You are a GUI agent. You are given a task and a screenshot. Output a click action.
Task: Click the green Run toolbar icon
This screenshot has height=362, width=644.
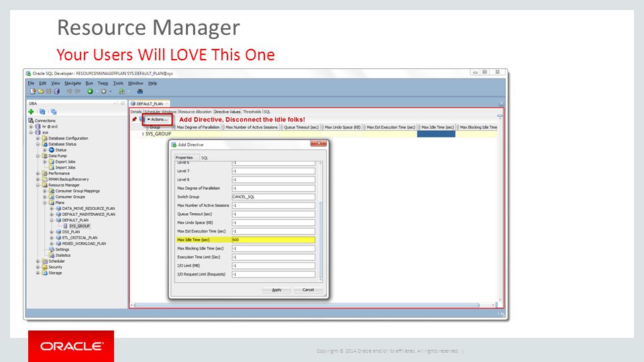pyautogui.click(x=90, y=92)
